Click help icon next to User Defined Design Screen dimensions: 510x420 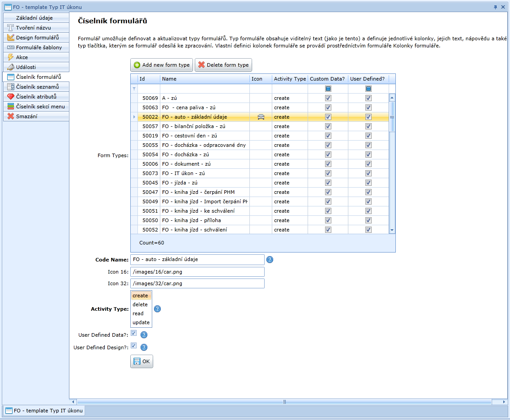click(144, 347)
